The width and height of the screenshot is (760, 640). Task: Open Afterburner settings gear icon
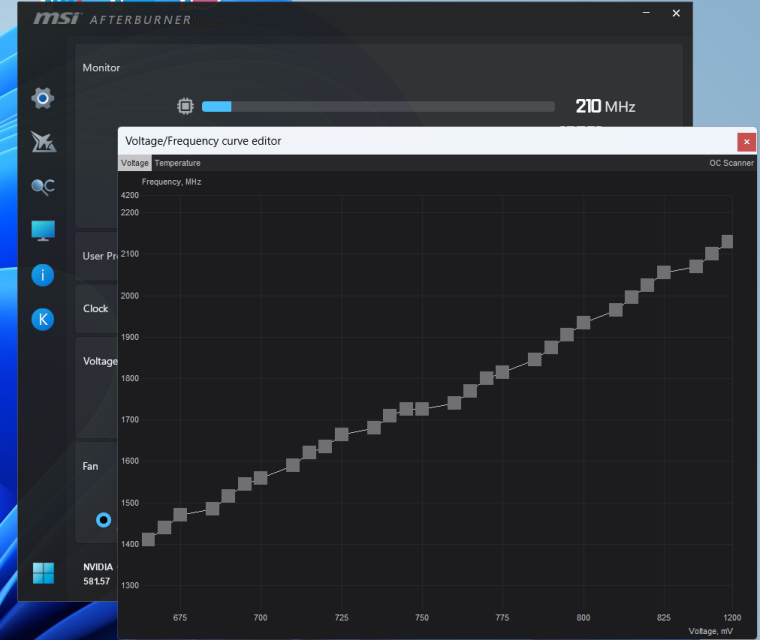coord(43,98)
